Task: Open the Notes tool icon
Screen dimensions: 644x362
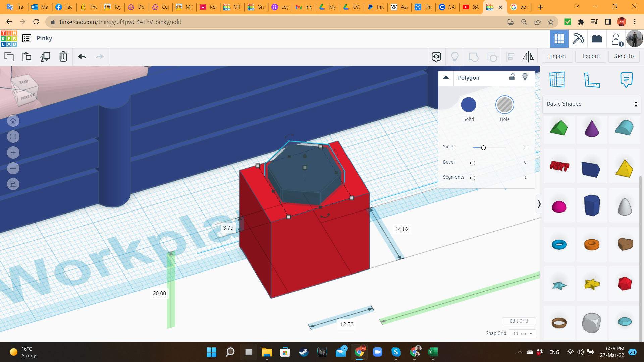Action: pos(626,80)
